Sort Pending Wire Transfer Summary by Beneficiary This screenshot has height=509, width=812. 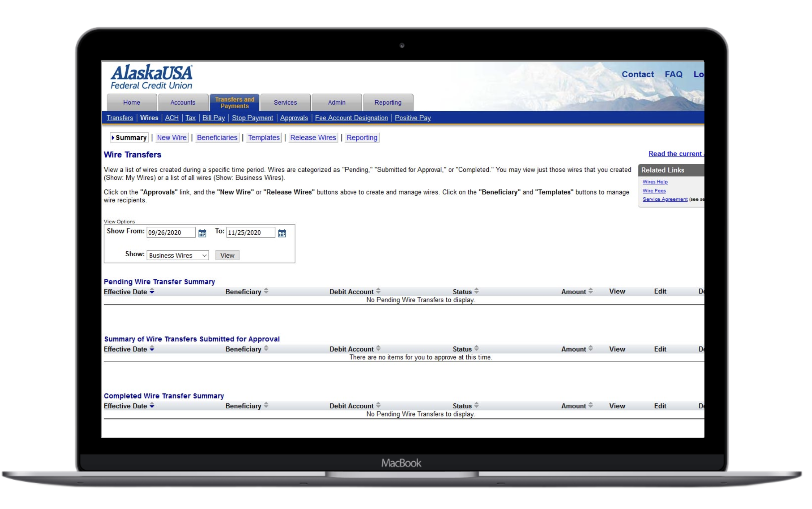[x=266, y=291]
